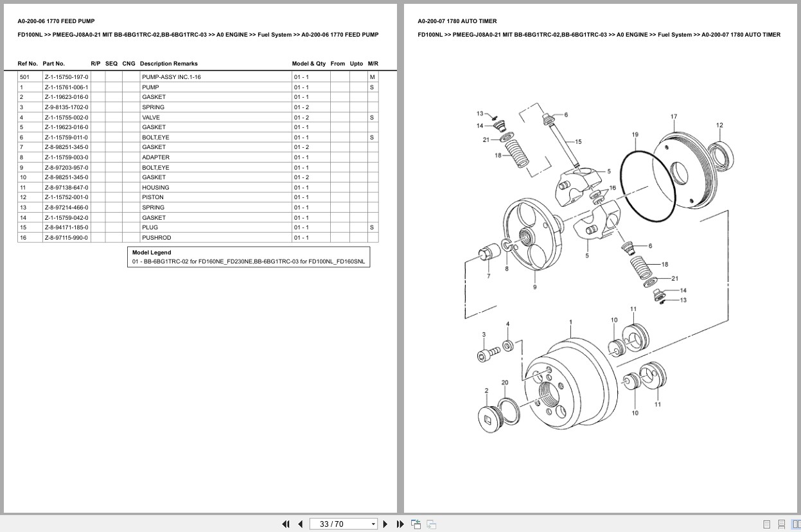The image size is (801, 532).
Task: Click part number Z-1-15750-197-0
Action: click(66, 77)
